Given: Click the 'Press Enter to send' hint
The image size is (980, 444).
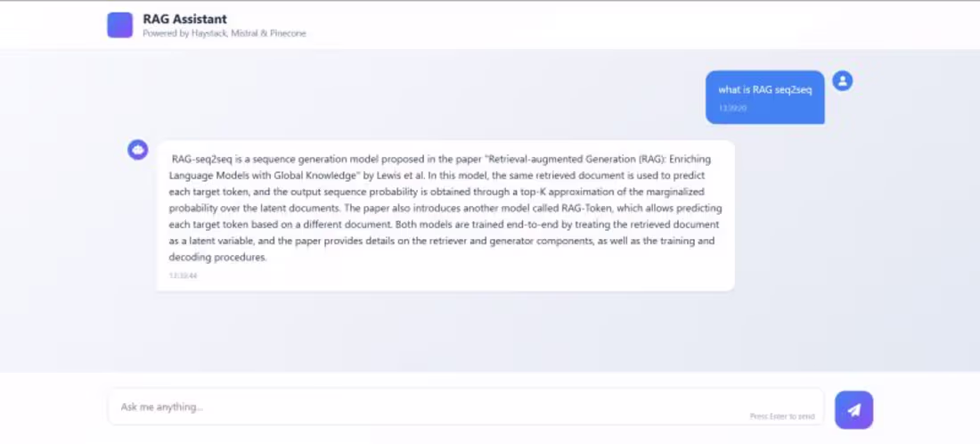Looking at the screenshot, I should [x=782, y=416].
